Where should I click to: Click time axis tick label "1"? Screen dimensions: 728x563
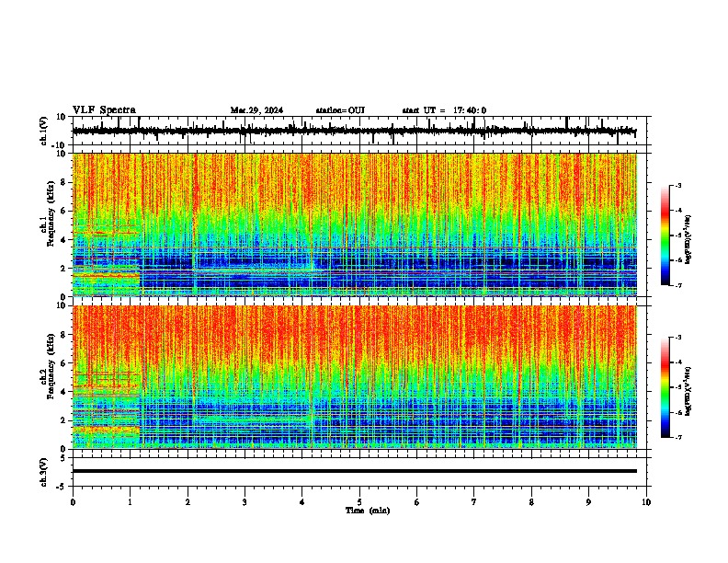coord(130,502)
